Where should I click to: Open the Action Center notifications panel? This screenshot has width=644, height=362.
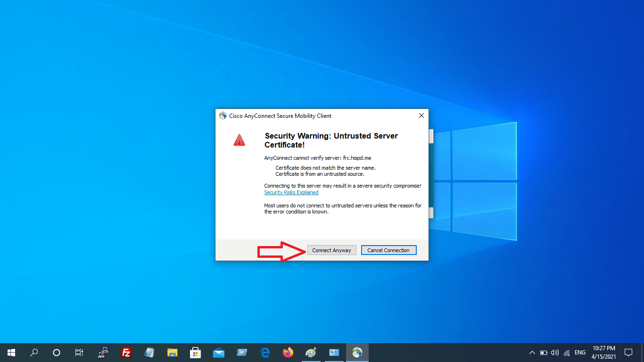[628, 352]
